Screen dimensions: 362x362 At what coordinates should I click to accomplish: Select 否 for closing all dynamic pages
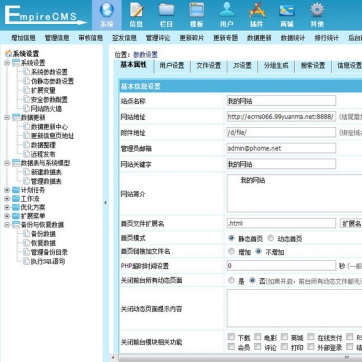pyautogui.click(x=252, y=281)
